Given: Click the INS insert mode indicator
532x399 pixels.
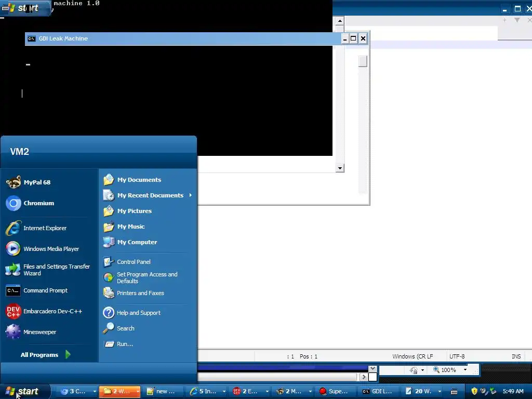Looking at the screenshot, I should tap(516, 356).
